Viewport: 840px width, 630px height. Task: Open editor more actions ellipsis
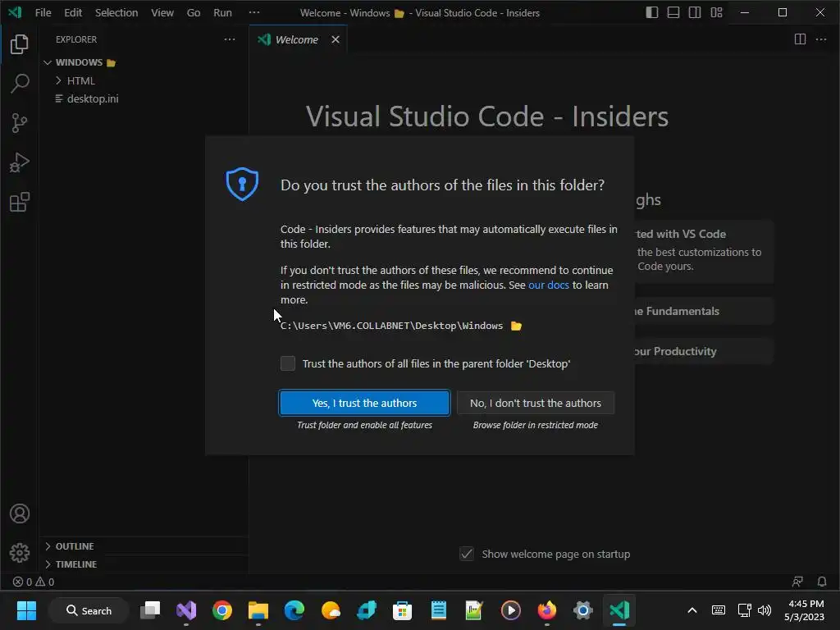[820, 39]
